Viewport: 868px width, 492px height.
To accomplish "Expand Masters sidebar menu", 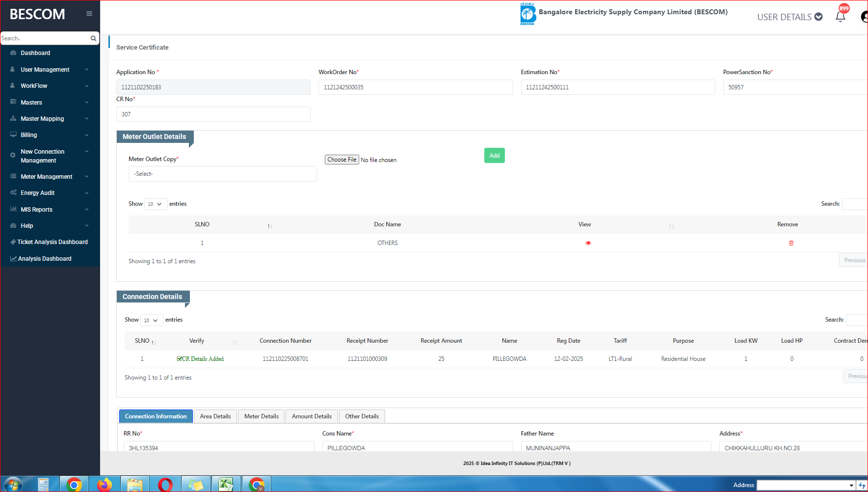I will coord(50,102).
